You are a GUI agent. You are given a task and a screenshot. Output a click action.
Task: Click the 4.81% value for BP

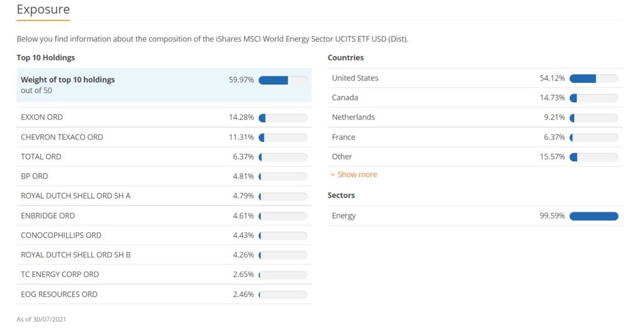coord(243,176)
